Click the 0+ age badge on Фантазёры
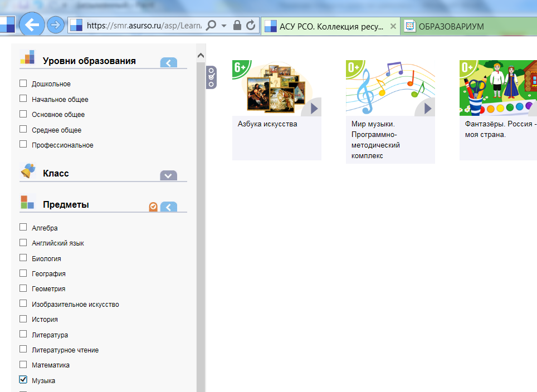This screenshot has width=537, height=392. point(468,68)
